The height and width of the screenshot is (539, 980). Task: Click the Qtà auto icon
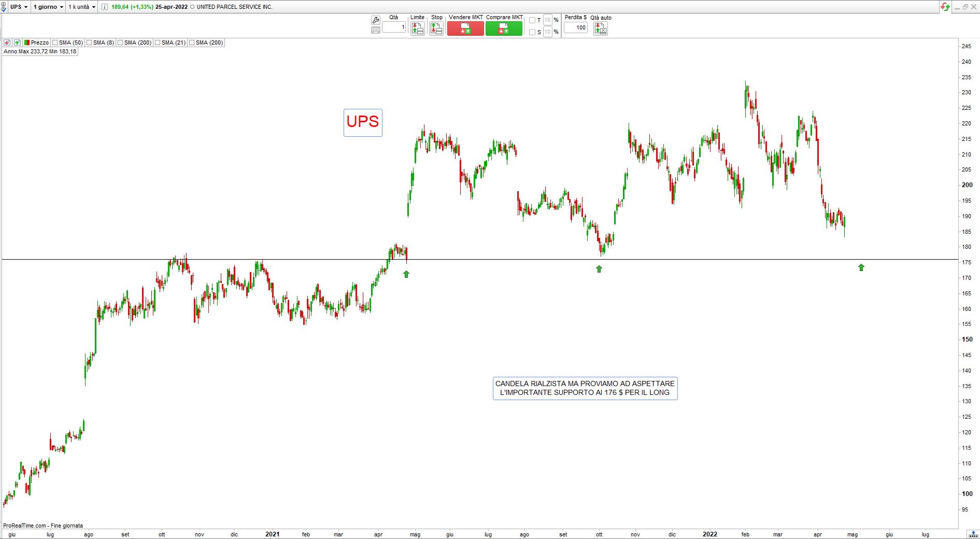tap(601, 29)
